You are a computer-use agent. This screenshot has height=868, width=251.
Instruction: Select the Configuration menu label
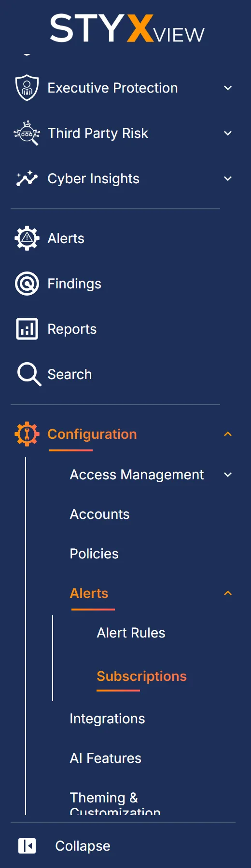click(x=92, y=434)
